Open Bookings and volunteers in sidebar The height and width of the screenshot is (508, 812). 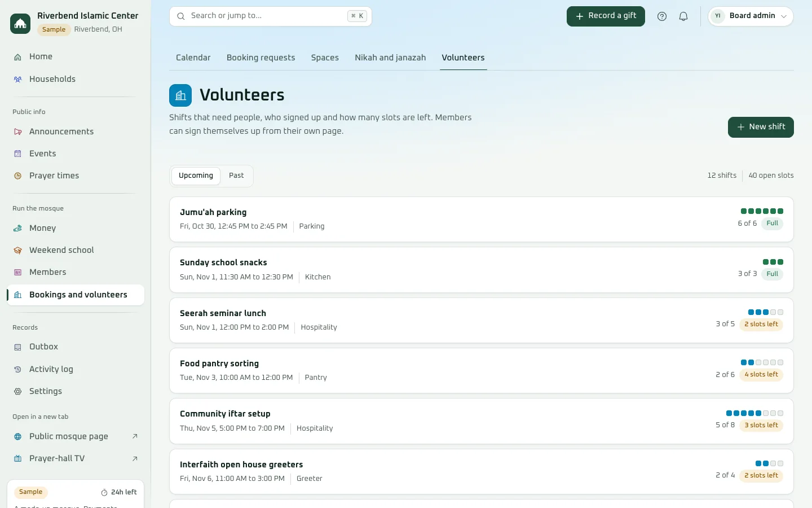(76, 295)
